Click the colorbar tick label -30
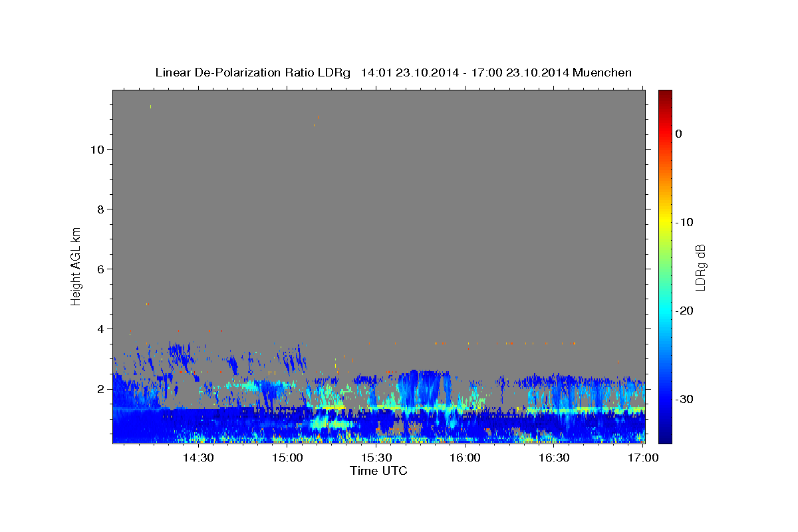This screenshot has width=798, height=532. pos(685,399)
